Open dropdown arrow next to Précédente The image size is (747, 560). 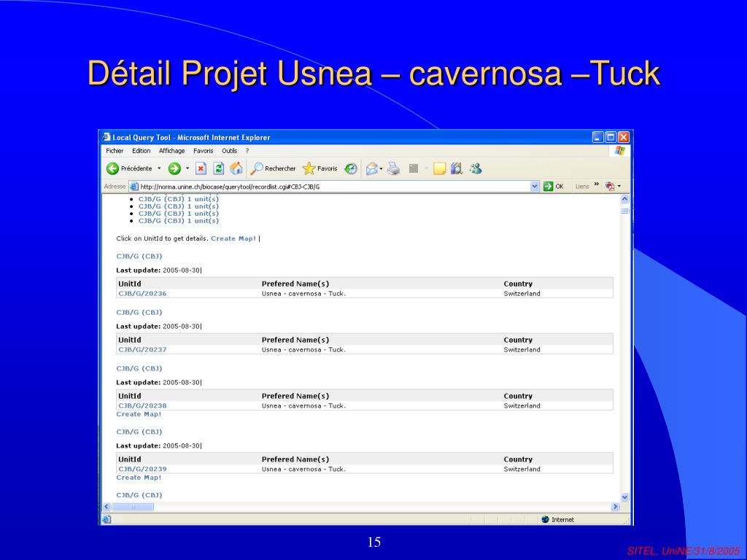tap(159, 168)
